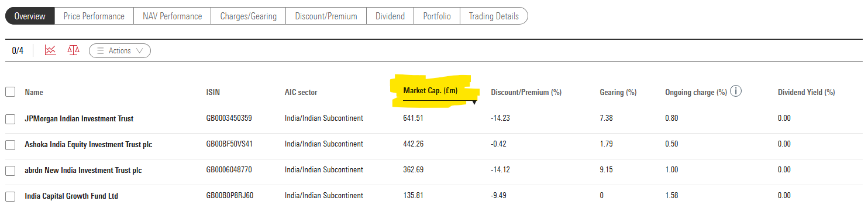Screen dimensions: 868x211
Task: Tick the select-all checkbox in header
Action: click(10, 92)
